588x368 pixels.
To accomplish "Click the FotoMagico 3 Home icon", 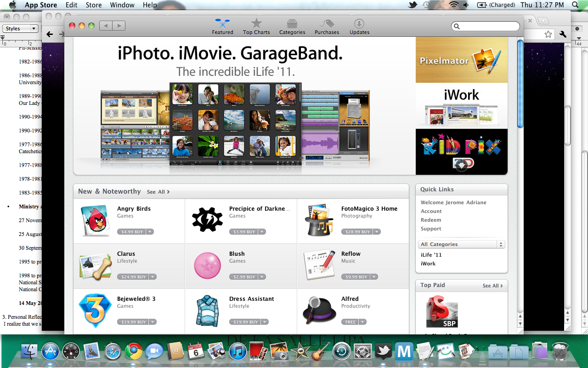I will point(319,220).
